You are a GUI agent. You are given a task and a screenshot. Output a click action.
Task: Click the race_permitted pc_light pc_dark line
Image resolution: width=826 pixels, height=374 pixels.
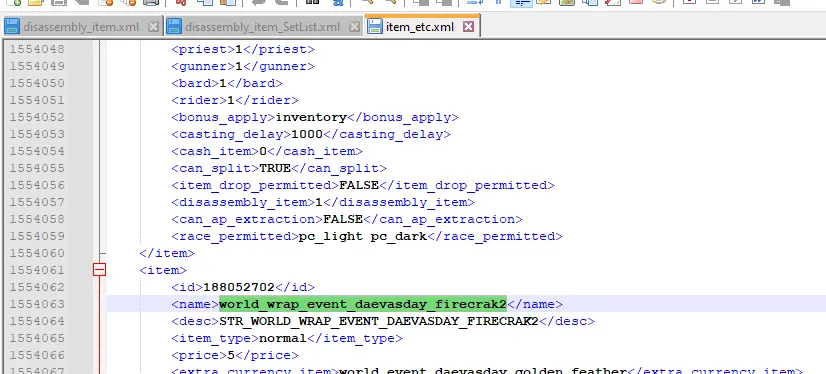(x=367, y=237)
